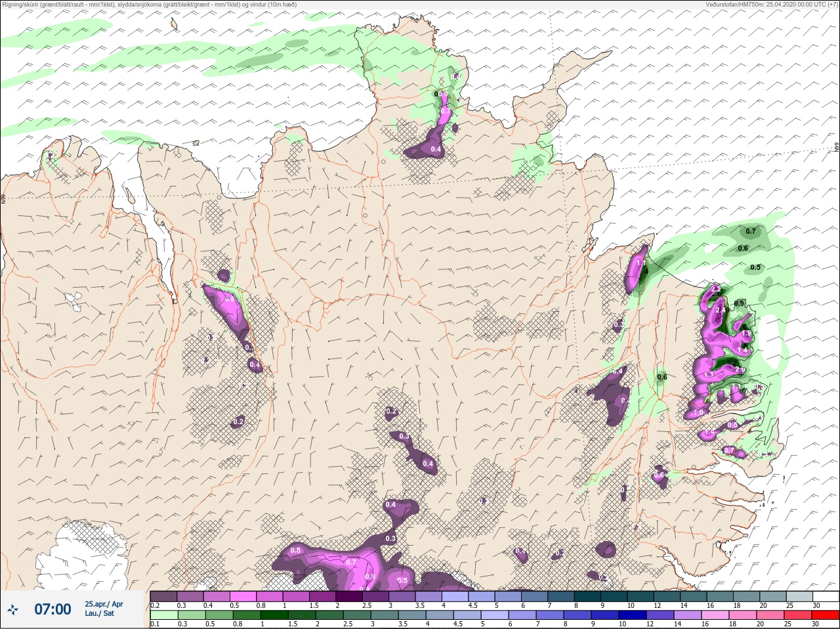Pick lower legend swatch starting at 1
The image size is (840, 629).
pos(274,615)
